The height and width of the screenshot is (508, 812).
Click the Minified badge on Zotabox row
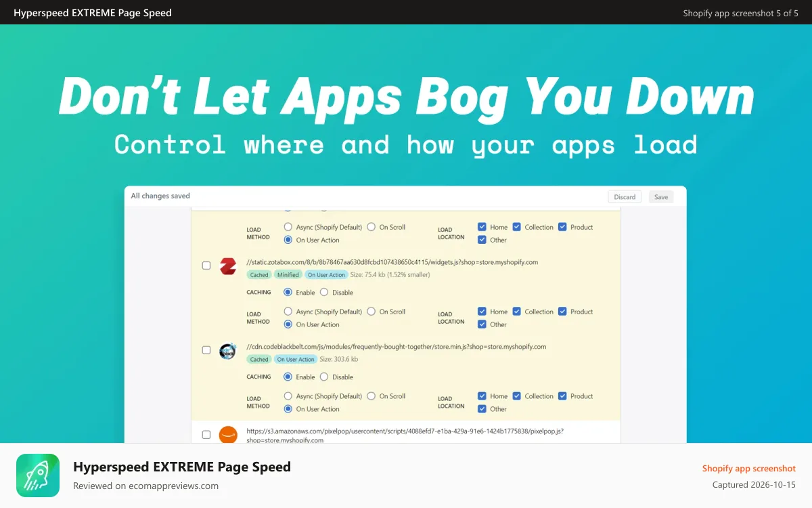point(288,275)
